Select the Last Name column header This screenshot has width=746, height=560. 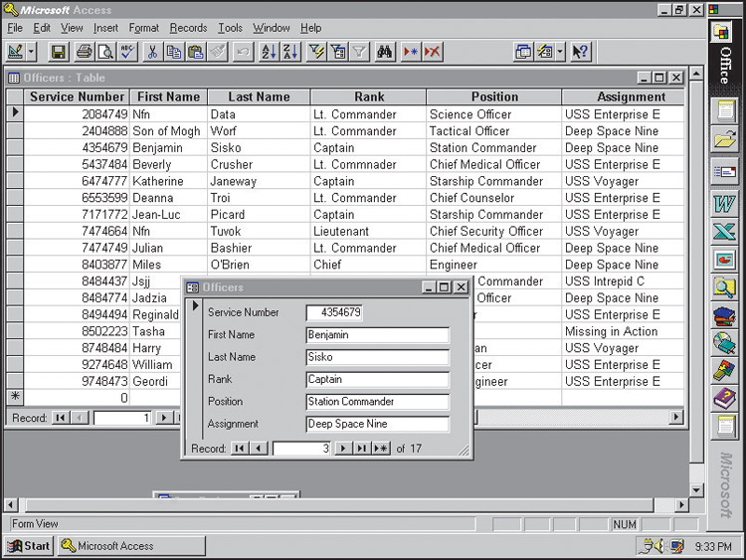[259, 96]
